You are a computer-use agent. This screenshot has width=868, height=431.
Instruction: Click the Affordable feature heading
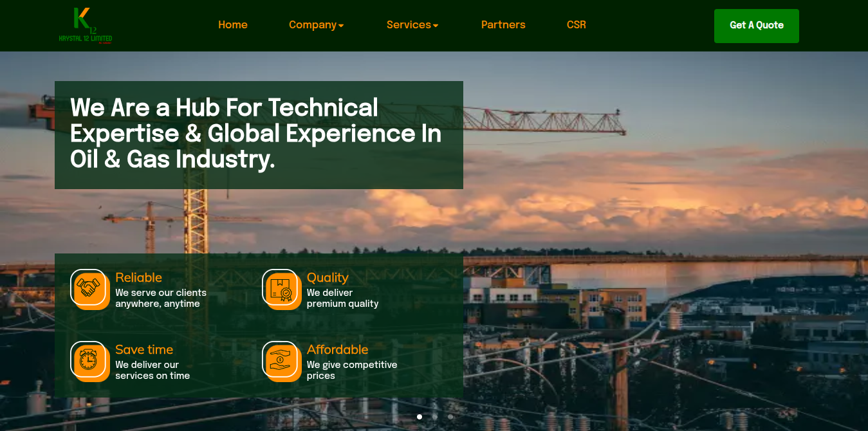point(337,349)
